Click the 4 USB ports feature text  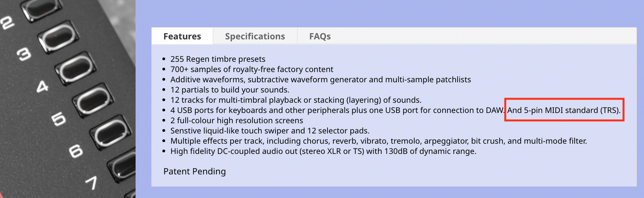point(337,110)
